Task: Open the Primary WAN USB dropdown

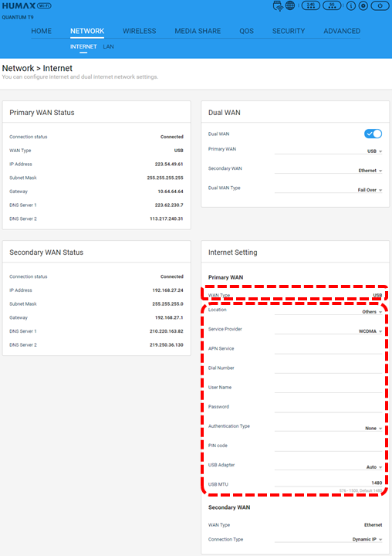Action: (328, 151)
